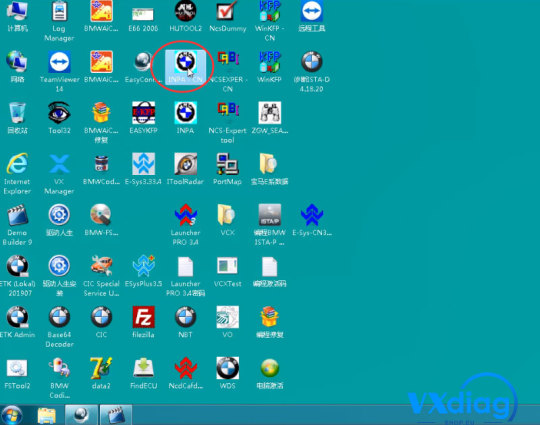This screenshot has width=540, height=425.
Task: Open the Log Manager shortcut
Action: coord(59,21)
